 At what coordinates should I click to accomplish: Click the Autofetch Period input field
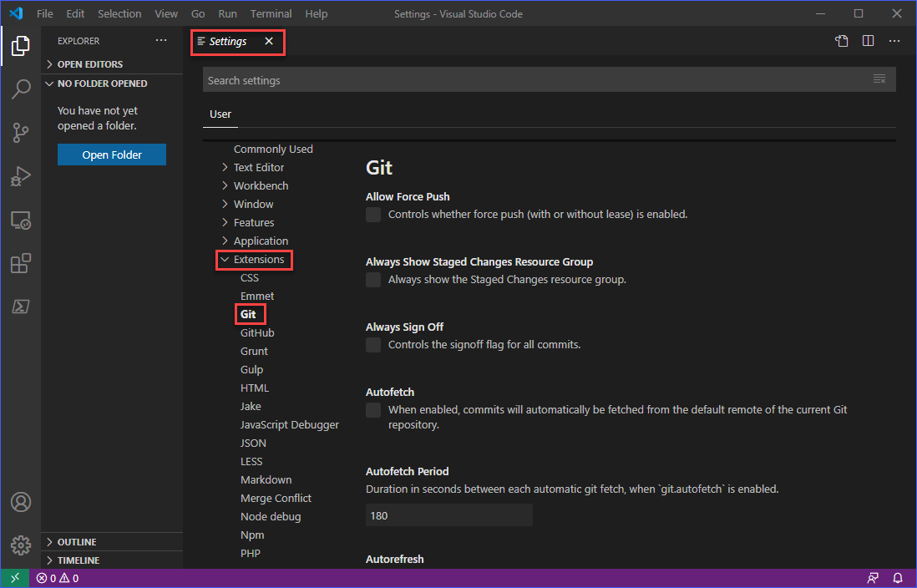[448, 514]
